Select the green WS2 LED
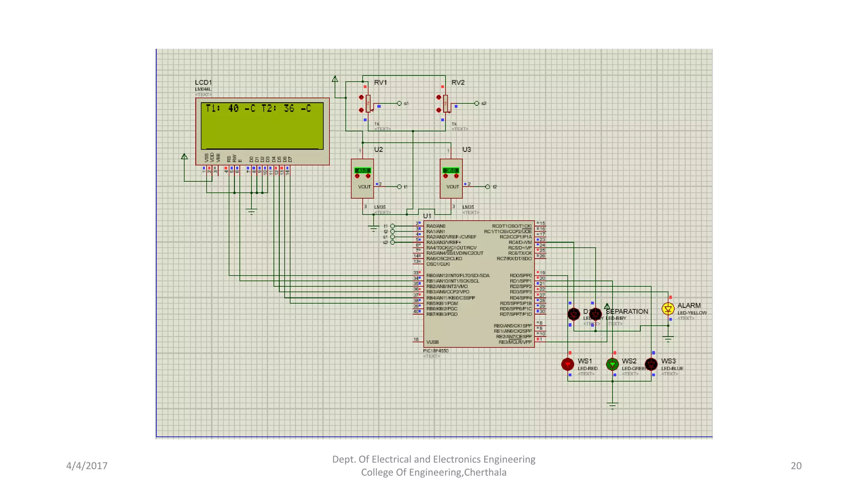The image size is (868, 488). (x=612, y=364)
